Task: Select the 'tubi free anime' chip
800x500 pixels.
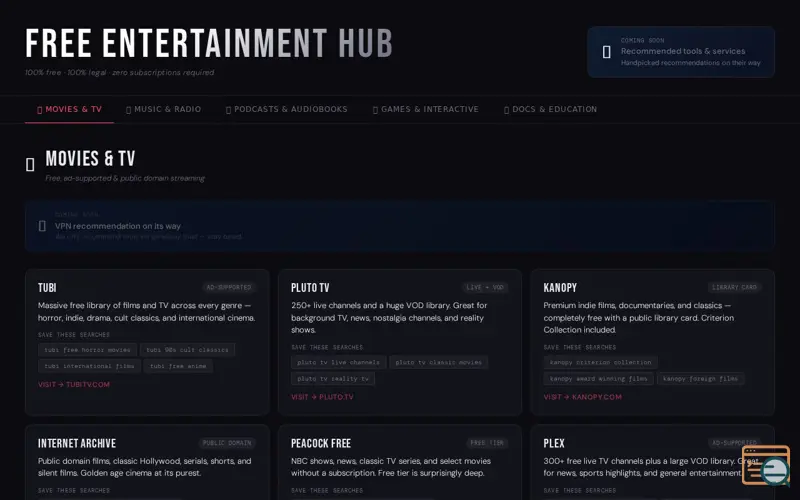Action: (178, 366)
